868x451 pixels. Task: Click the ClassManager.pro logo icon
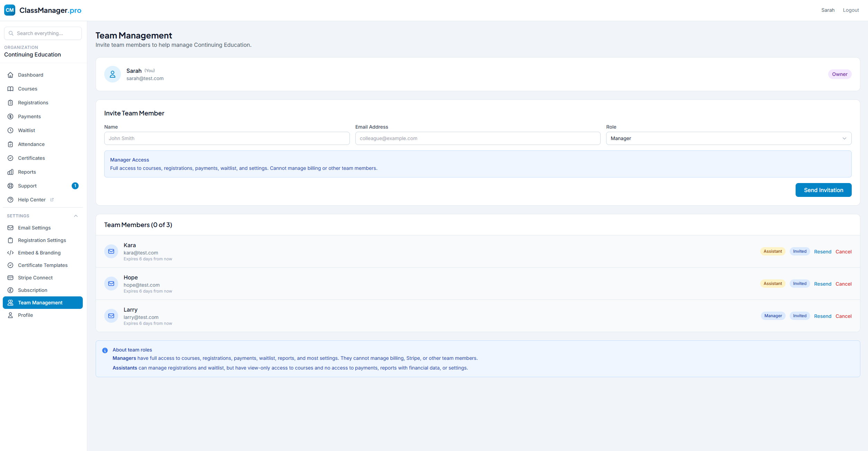coord(9,10)
